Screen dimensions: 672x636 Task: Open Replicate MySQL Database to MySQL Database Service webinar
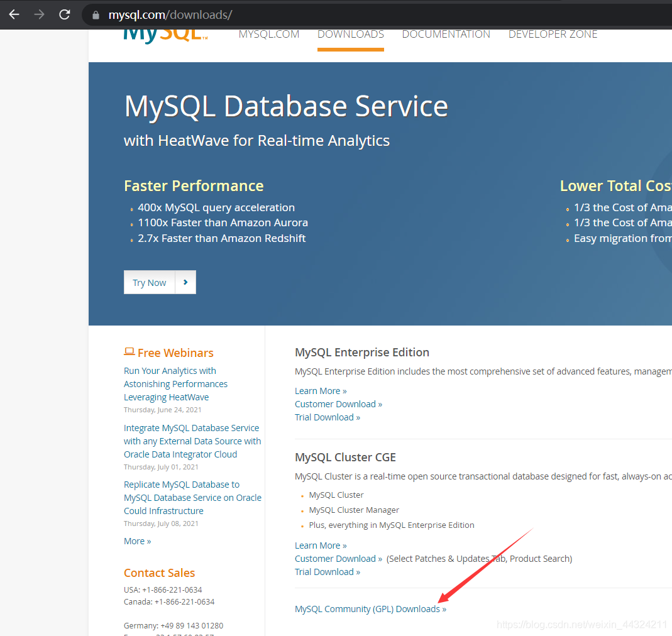click(x=192, y=498)
